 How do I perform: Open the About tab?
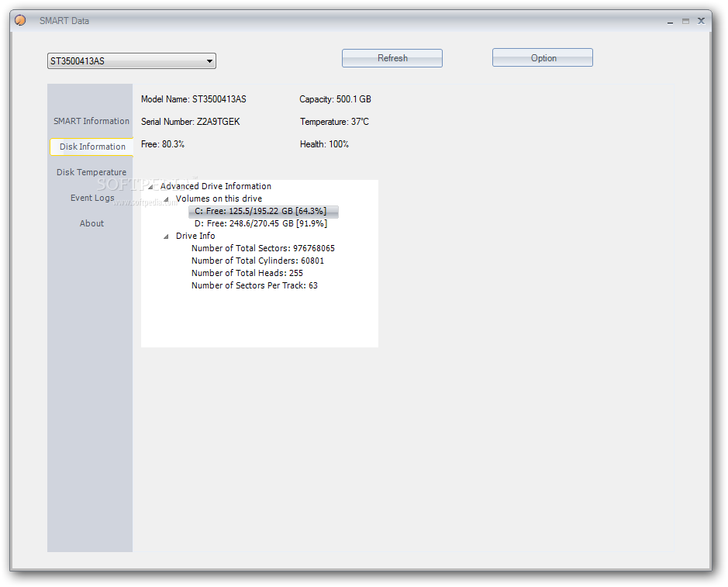(91, 223)
